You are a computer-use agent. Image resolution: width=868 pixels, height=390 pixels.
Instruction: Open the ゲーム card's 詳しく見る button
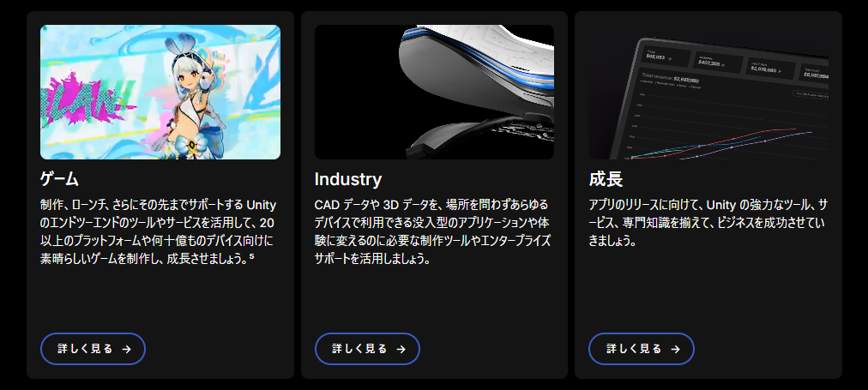93,349
